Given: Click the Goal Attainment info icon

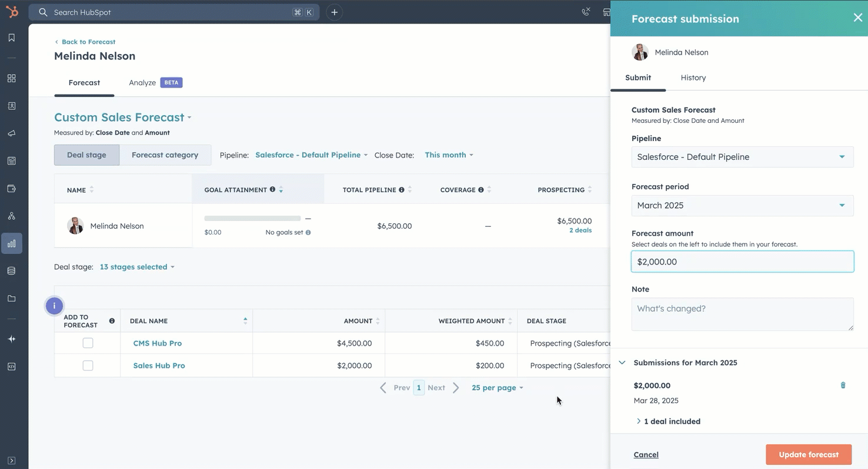Looking at the screenshot, I should coord(272,190).
